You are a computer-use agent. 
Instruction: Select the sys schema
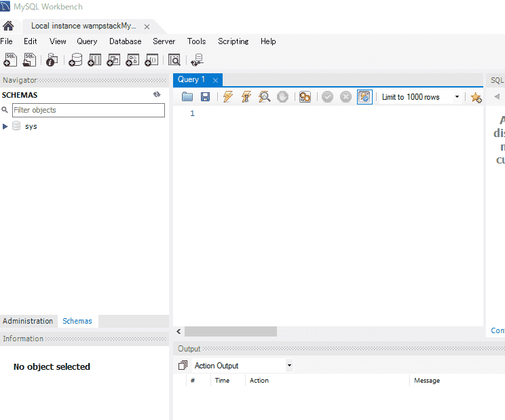(x=31, y=126)
